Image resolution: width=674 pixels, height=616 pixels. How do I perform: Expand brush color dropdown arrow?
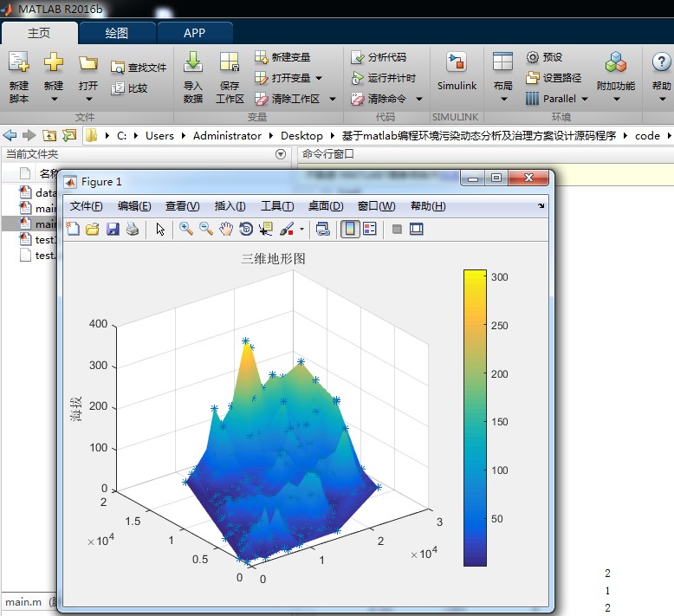[301, 229]
